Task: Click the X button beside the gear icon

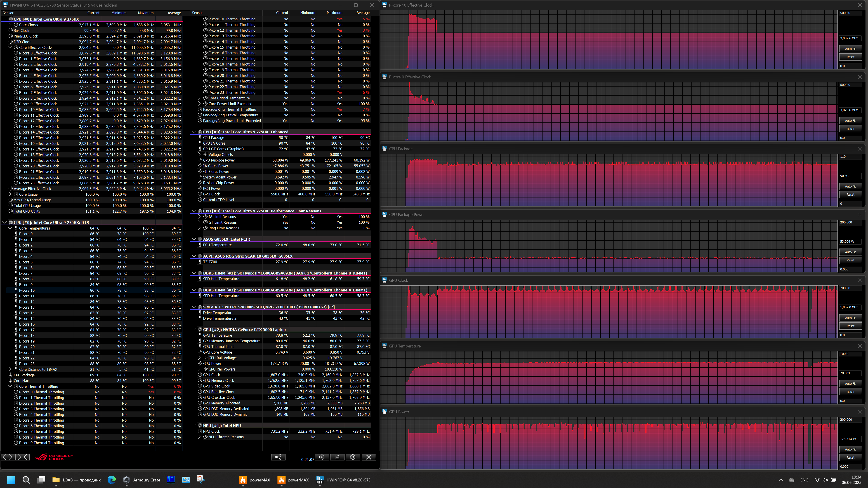Action: point(369,457)
